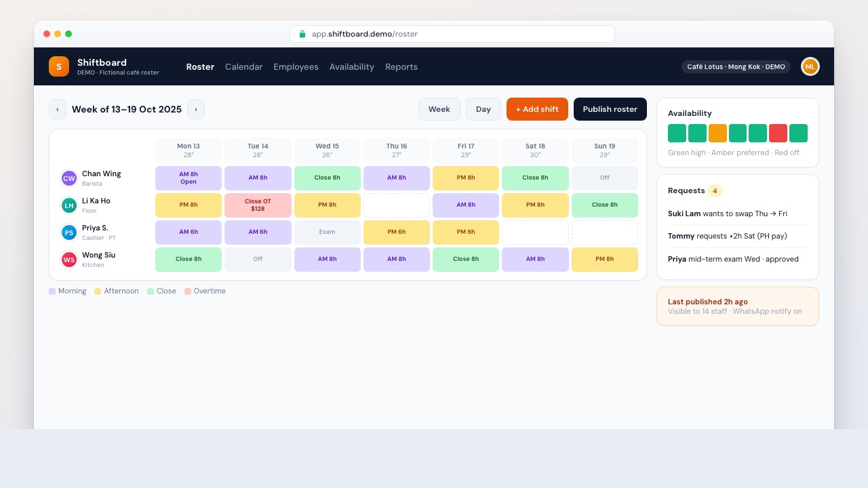
Task: Open the Calendar nav tab
Action: click(243, 66)
